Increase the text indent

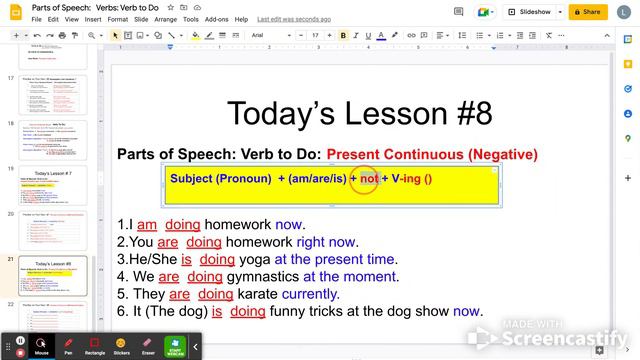click(x=533, y=36)
